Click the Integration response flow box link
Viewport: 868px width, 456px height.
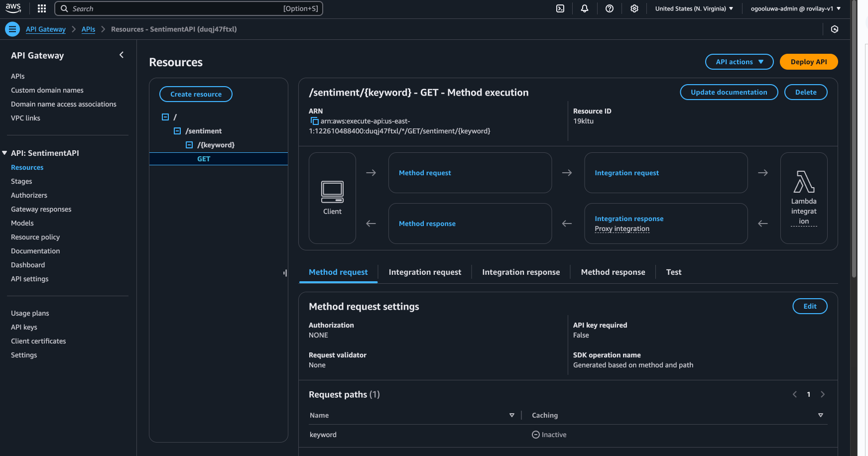(x=629, y=219)
